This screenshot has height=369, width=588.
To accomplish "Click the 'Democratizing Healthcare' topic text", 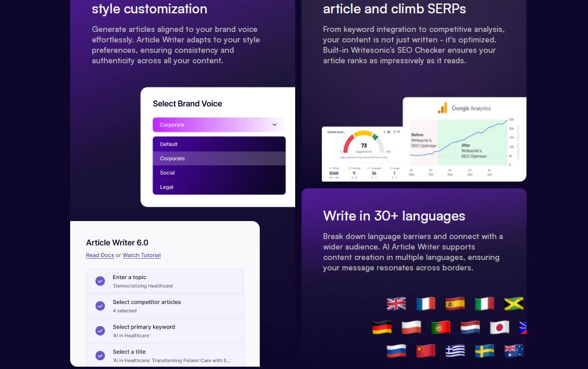I will [x=143, y=286].
